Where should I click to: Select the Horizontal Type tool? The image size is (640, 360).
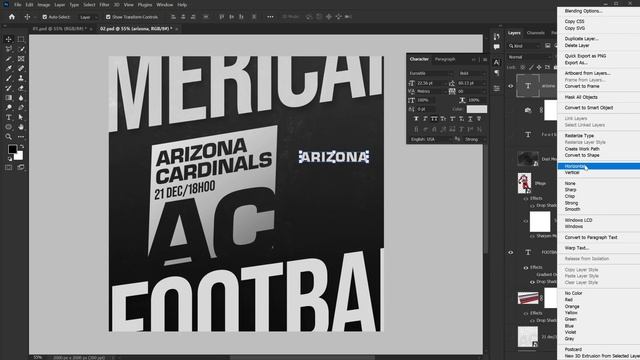pyautogui.click(x=9, y=117)
